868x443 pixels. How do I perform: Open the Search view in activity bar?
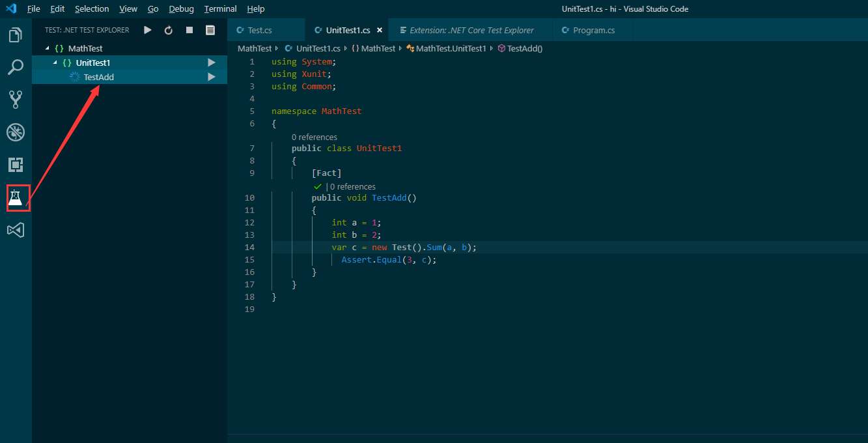[16, 67]
